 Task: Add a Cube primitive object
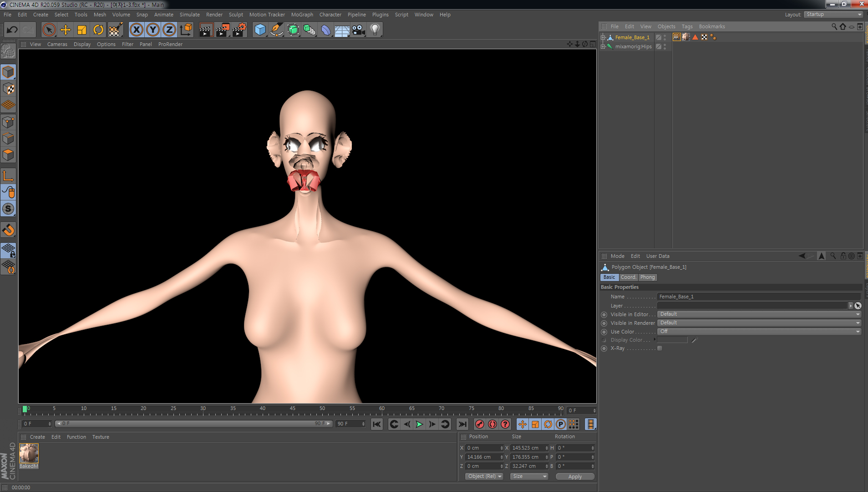(x=260, y=30)
